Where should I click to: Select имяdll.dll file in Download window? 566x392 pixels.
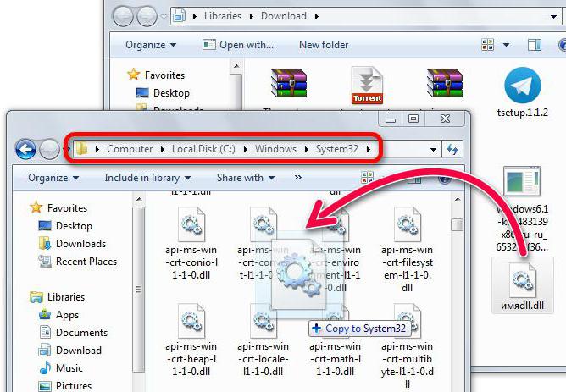click(522, 285)
